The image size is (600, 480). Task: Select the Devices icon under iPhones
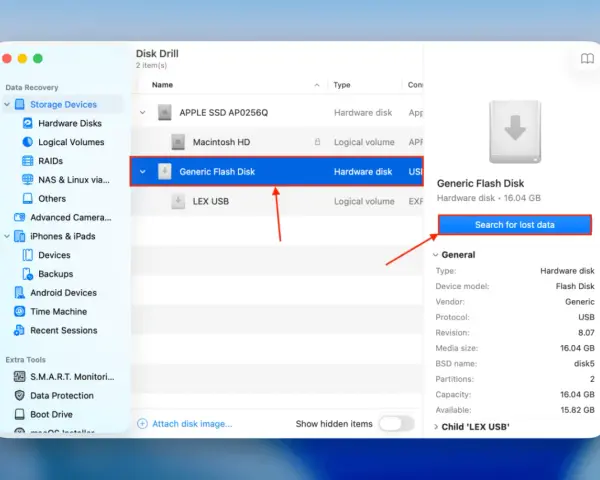28,255
